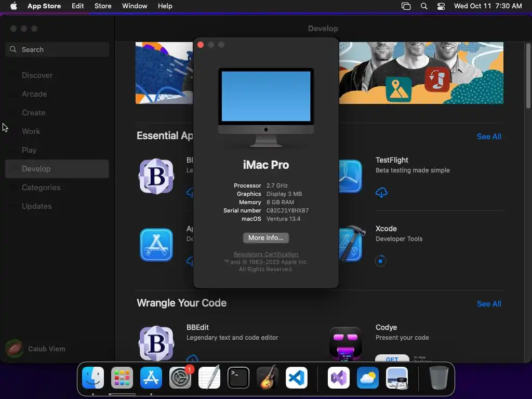The height and width of the screenshot is (399, 532).
Task: Click See All for Wrangle Your Code
Action: click(488, 303)
